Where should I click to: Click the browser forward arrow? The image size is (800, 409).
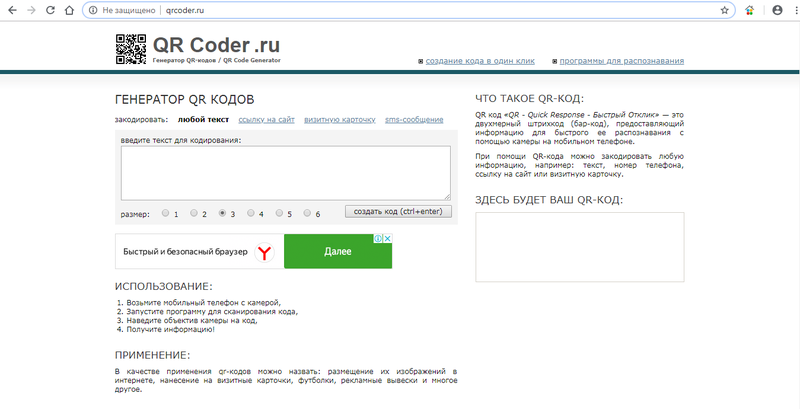tap(31, 10)
